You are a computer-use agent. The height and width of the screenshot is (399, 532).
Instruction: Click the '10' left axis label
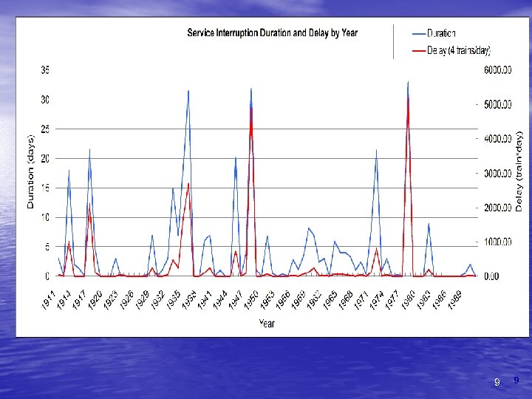click(x=45, y=217)
